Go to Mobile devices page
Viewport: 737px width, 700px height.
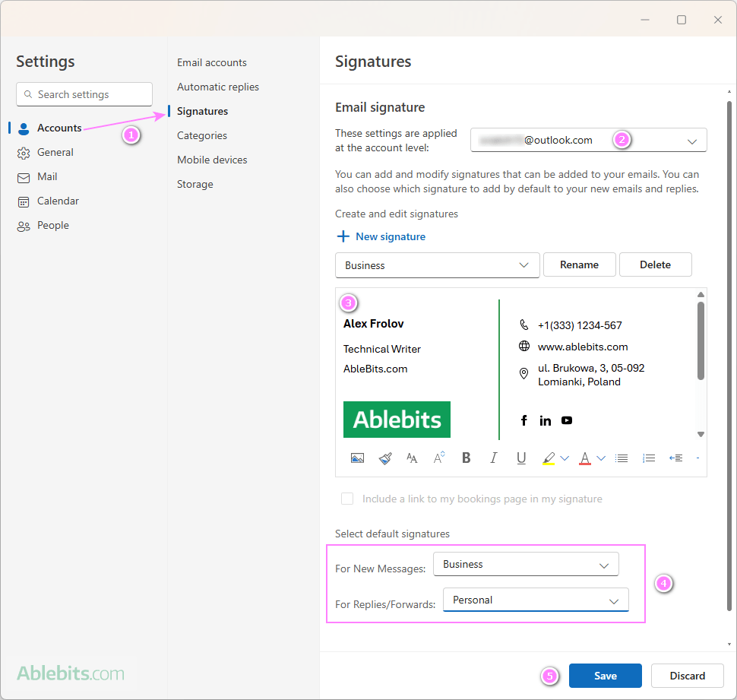coord(212,160)
